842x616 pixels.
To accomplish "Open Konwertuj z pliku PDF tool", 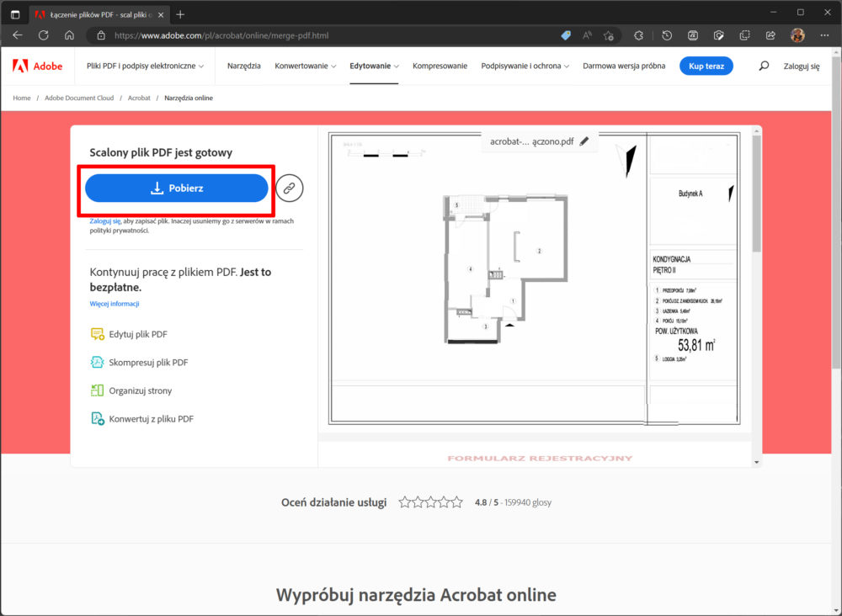I will (x=142, y=419).
